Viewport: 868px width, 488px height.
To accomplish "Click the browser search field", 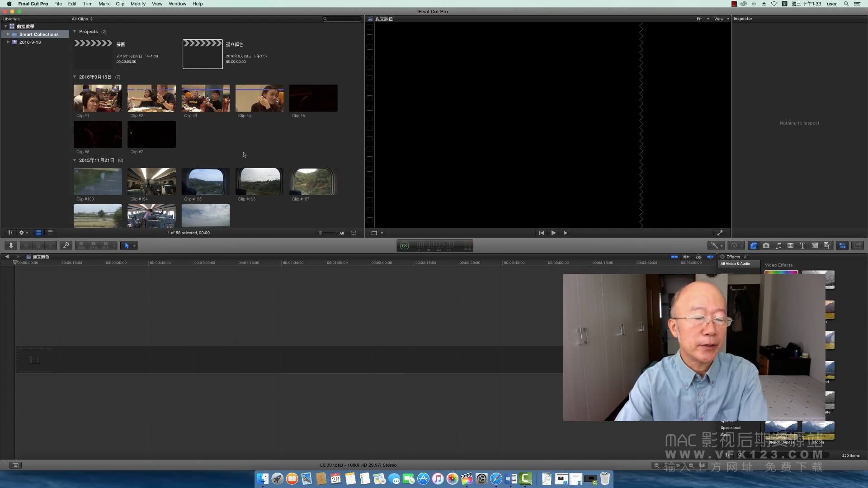I will pos(342,19).
